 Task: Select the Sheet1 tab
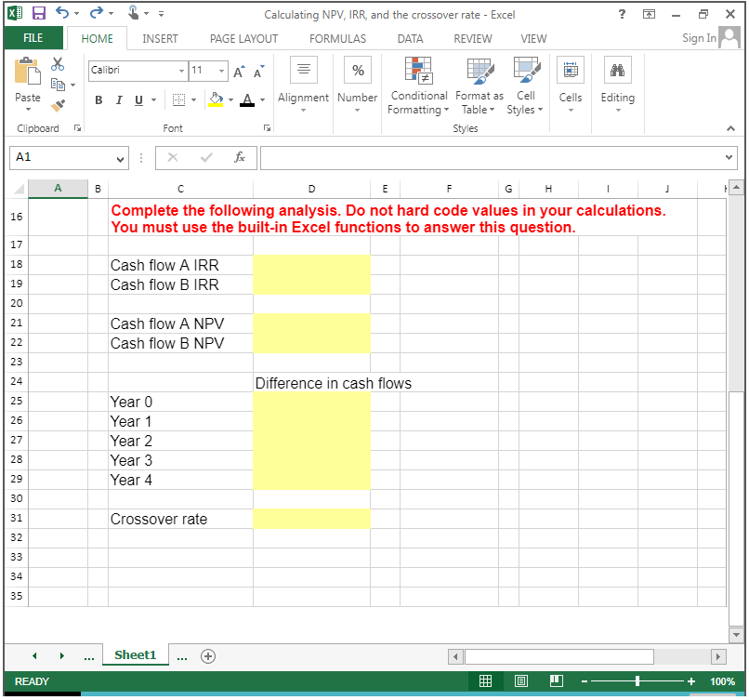click(135, 655)
